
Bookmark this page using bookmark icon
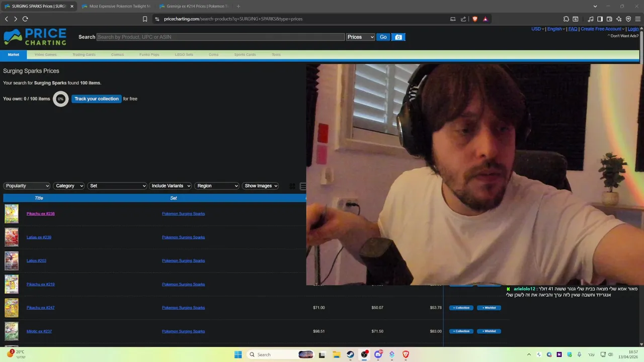(x=145, y=19)
